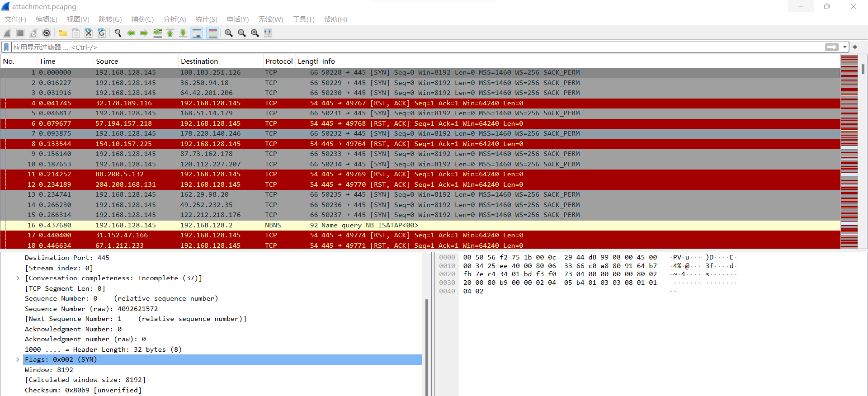868x396 pixels.
Task: Stop the running capture with the square icon
Action: [20, 33]
